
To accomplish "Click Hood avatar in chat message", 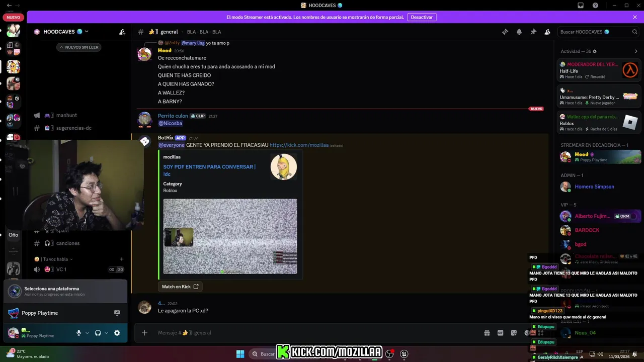I will tap(145, 54).
